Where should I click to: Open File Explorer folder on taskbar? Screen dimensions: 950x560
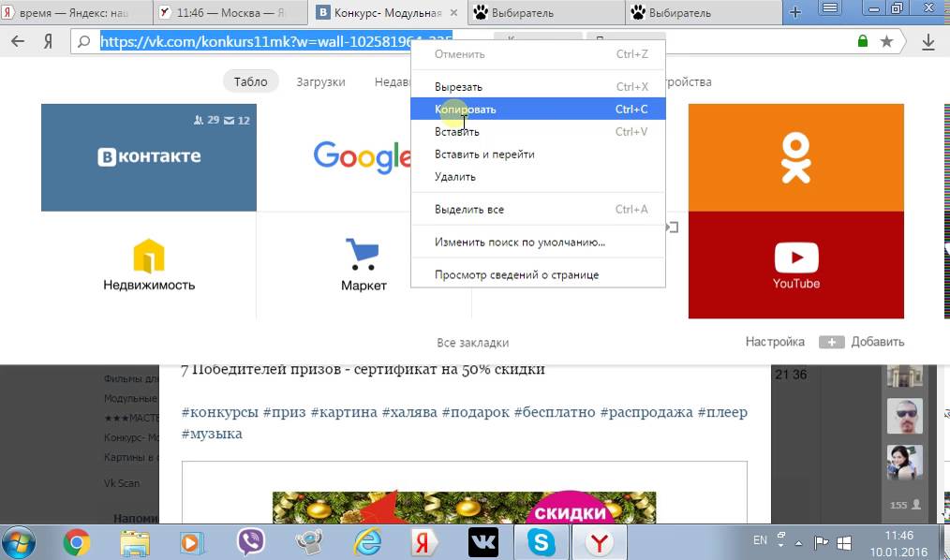pos(135,542)
